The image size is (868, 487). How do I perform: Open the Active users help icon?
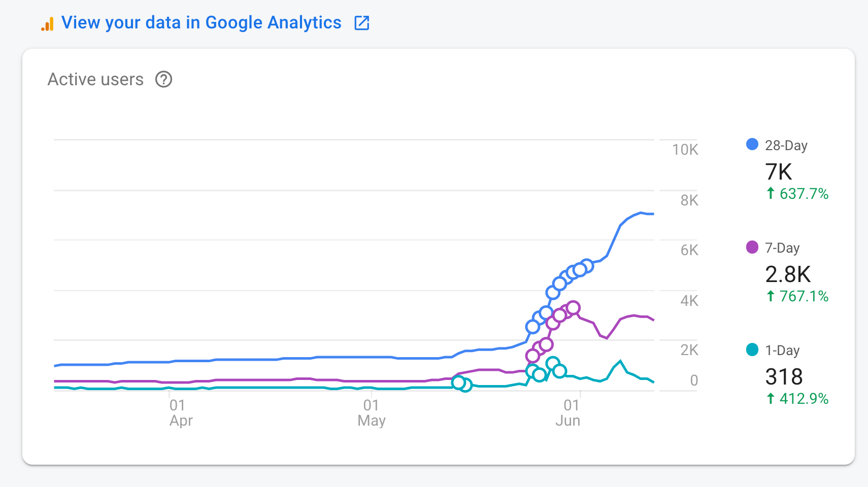click(163, 80)
